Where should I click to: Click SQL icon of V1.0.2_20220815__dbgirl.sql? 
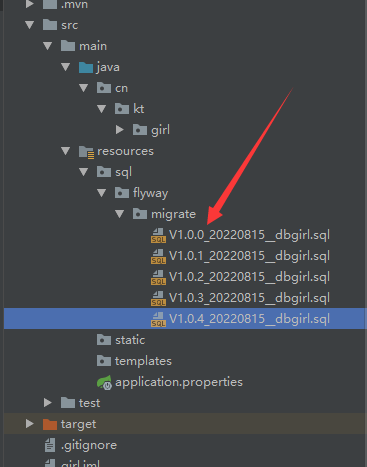[158, 277]
